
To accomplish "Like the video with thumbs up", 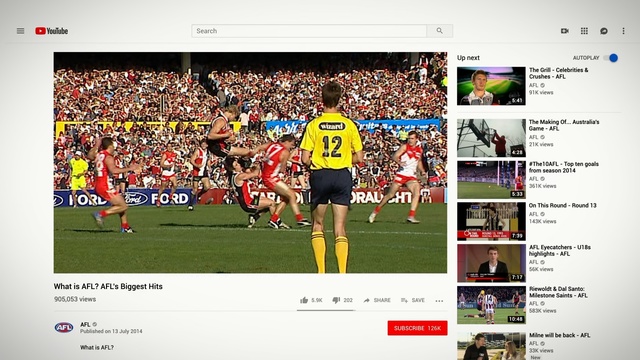I will (304, 300).
